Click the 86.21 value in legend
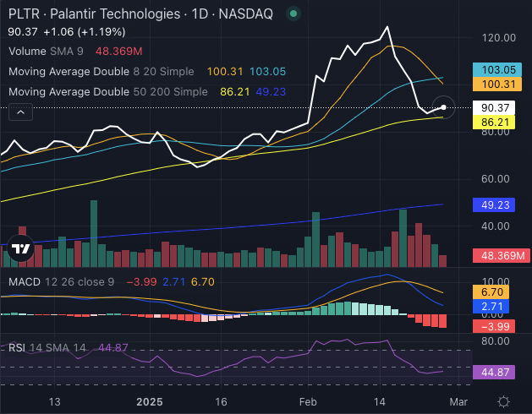Viewport: 532px width, 414px height. click(x=235, y=91)
